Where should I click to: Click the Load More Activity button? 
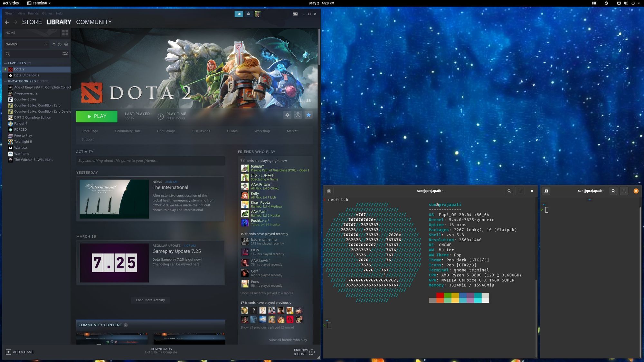click(x=150, y=300)
